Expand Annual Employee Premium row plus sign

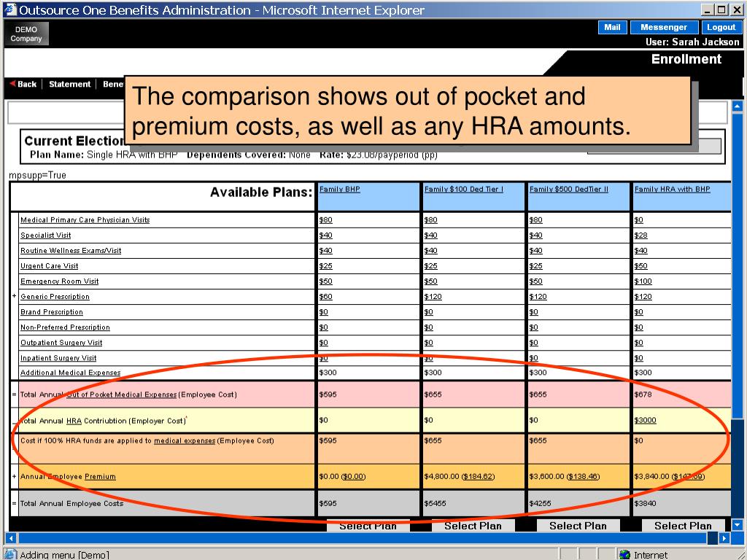pyautogui.click(x=14, y=475)
